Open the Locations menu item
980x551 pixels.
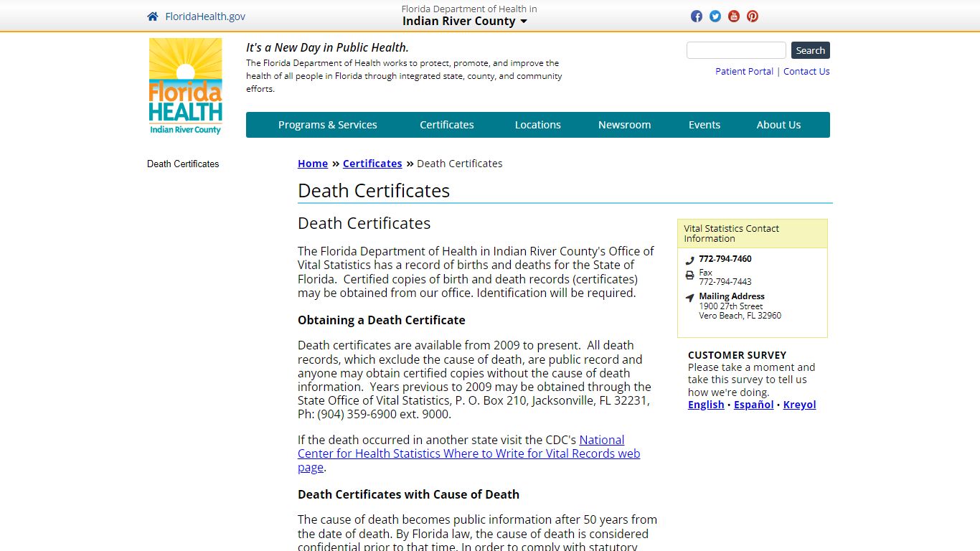(538, 125)
